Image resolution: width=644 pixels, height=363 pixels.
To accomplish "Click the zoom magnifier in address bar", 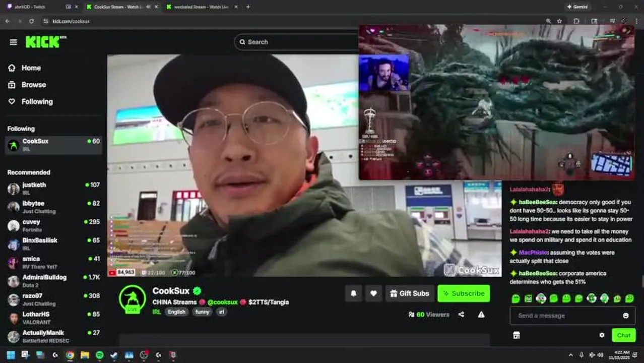I will pos(548,21).
